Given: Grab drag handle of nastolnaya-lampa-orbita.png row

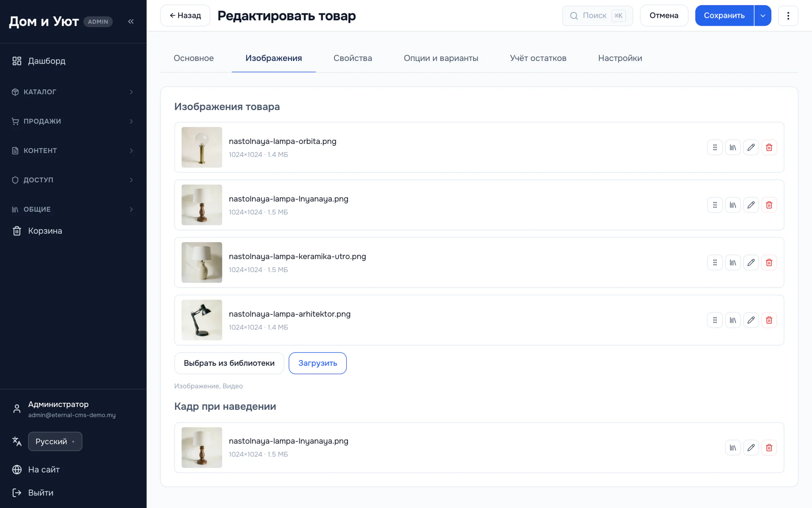Looking at the screenshot, I should [x=715, y=147].
